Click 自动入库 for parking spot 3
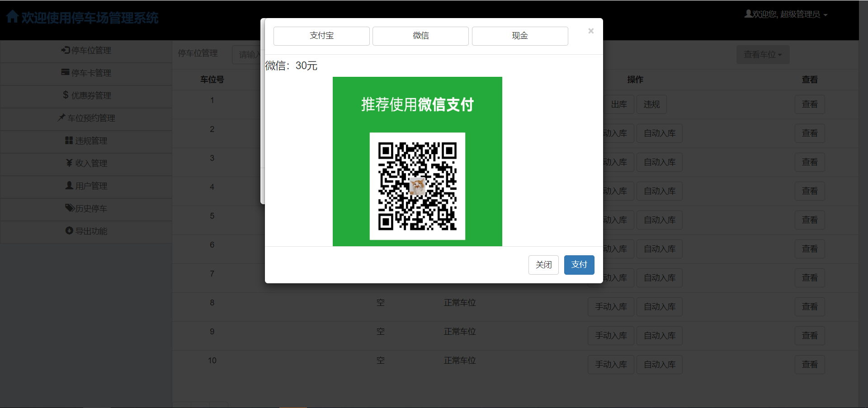The width and height of the screenshot is (868, 408). (x=660, y=162)
